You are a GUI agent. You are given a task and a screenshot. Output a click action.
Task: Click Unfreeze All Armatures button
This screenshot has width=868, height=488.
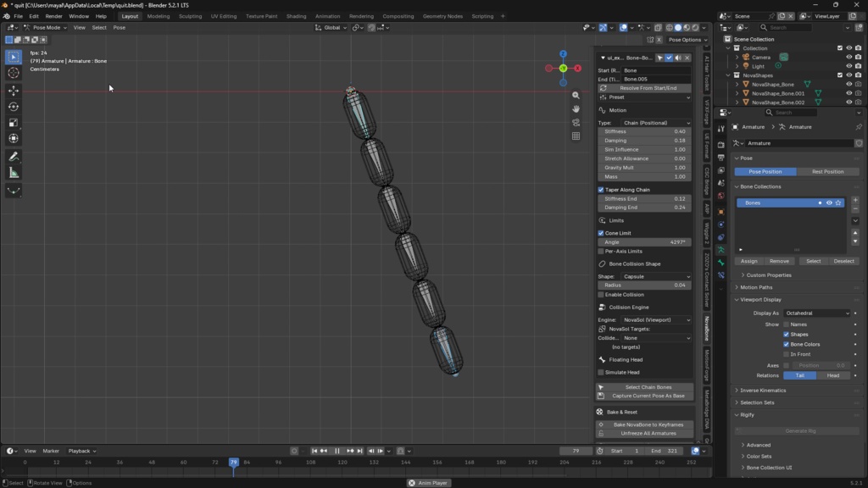pyautogui.click(x=645, y=433)
